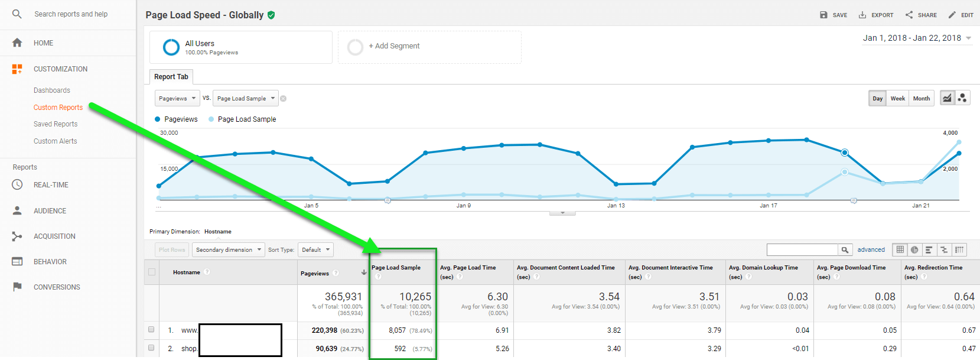Click the help icon below the Page Load Sample header
980x360 pixels.
378,276
